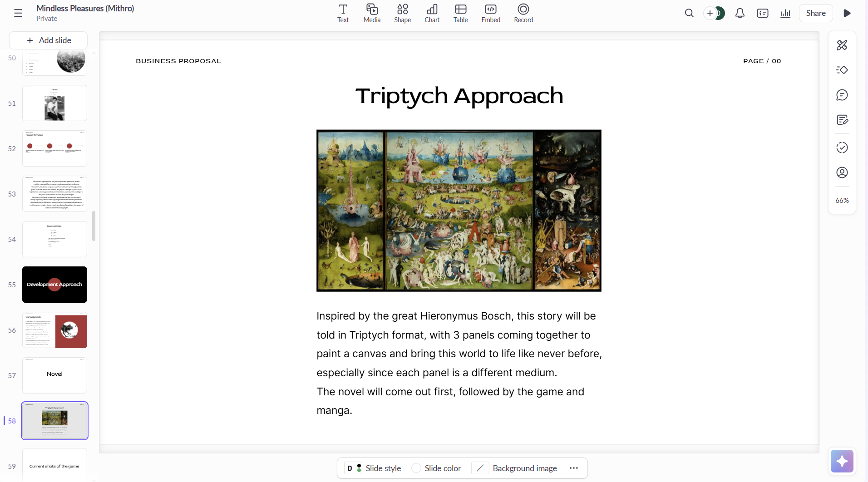Select slide 52 Project Timeline thumbnail

(54, 148)
